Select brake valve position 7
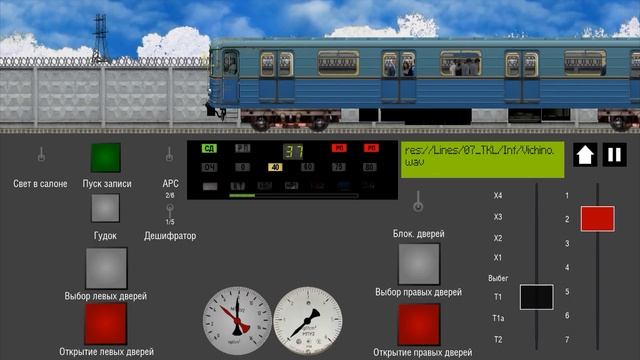The width and height of the screenshot is (640, 360). [567, 340]
